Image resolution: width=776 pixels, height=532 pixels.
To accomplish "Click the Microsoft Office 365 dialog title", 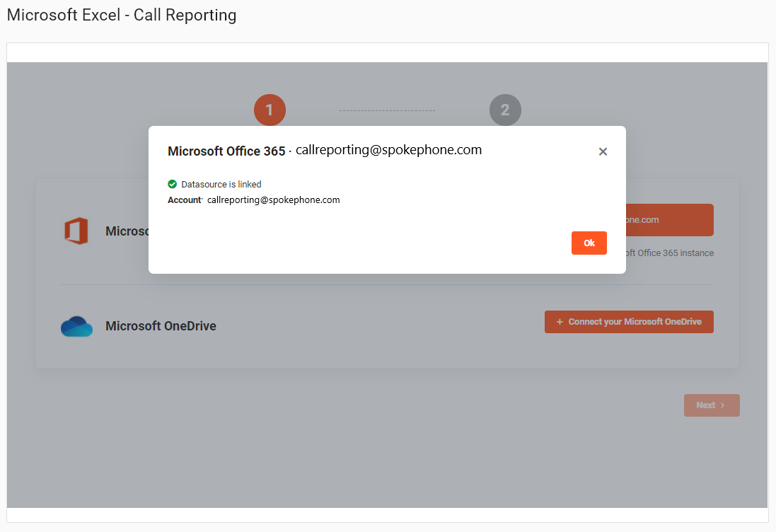I will tap(226, 151).
